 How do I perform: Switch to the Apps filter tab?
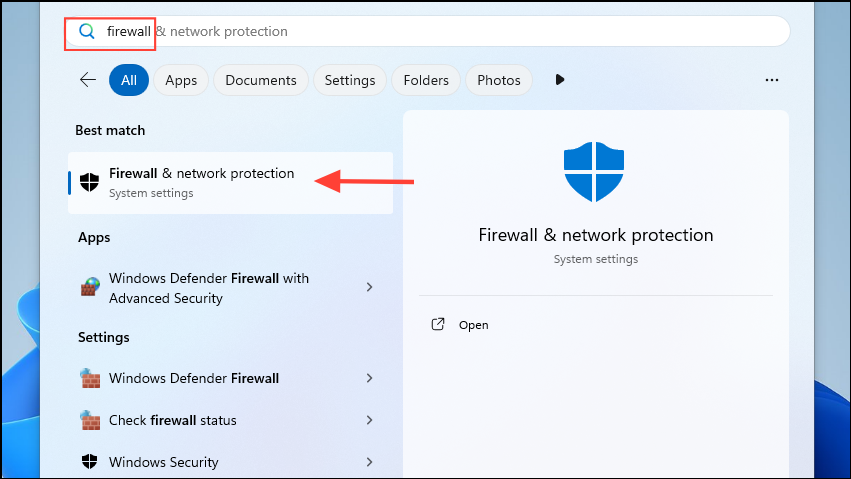click(181, 80)
